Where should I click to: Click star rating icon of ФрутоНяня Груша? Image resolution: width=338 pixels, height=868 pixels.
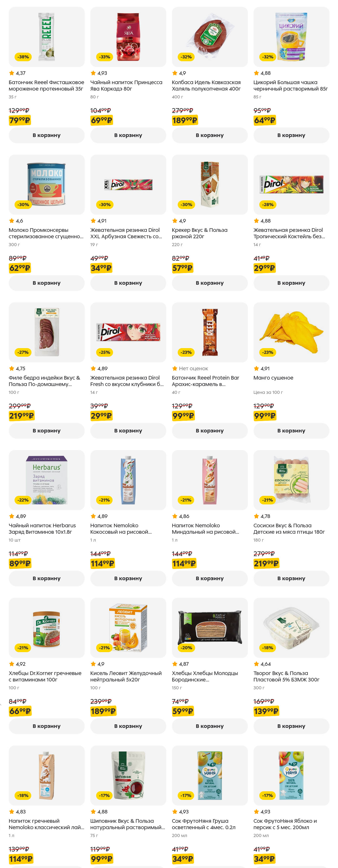[175, 812]
